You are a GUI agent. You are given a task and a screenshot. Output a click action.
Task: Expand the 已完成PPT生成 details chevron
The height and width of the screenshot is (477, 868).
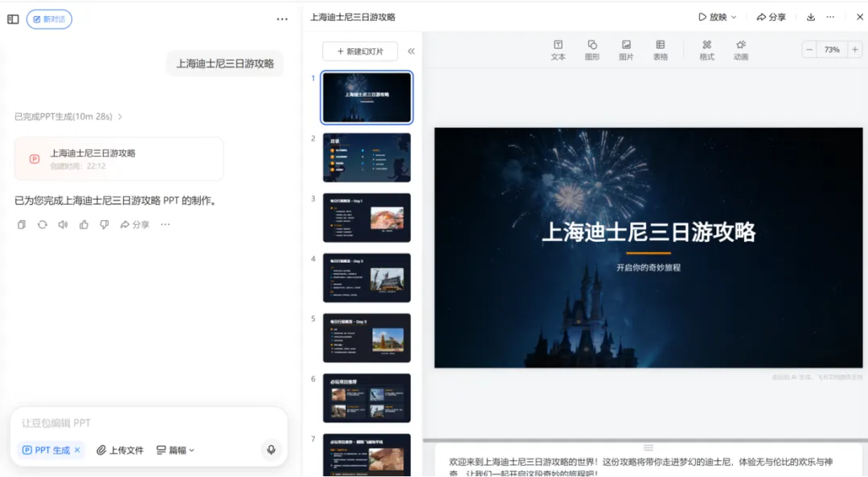pyautogui.click(x=120, y=116)
